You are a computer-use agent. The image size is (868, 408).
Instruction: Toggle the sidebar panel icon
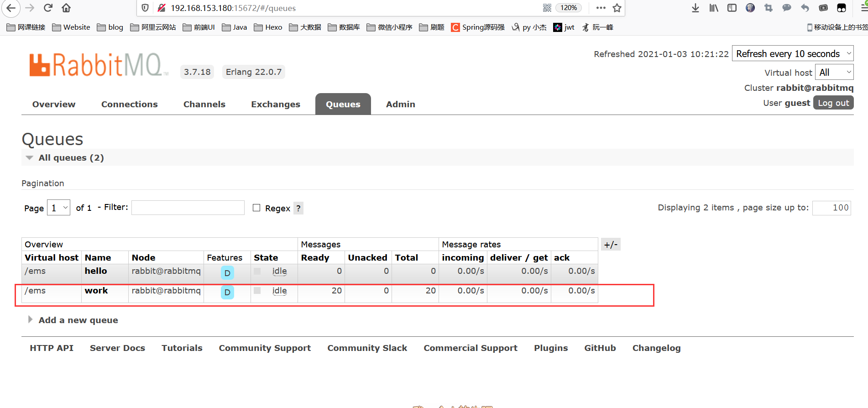tap(732, 8)
